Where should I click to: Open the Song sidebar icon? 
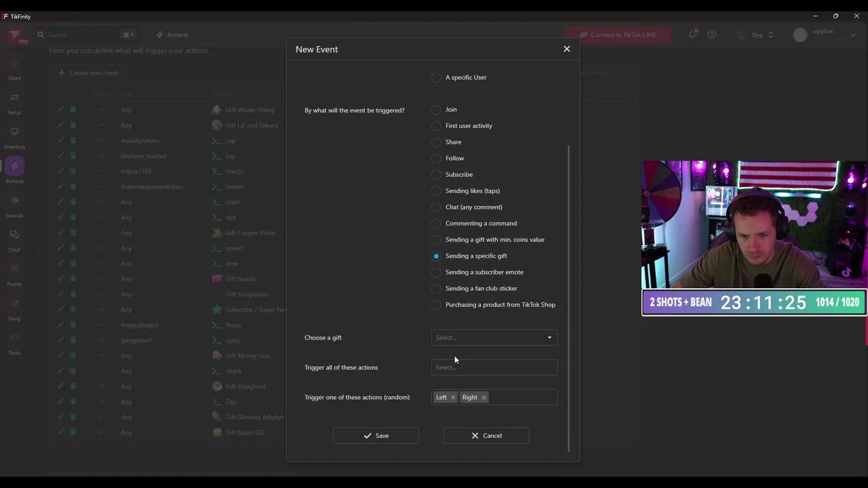[x=14, y=304]
